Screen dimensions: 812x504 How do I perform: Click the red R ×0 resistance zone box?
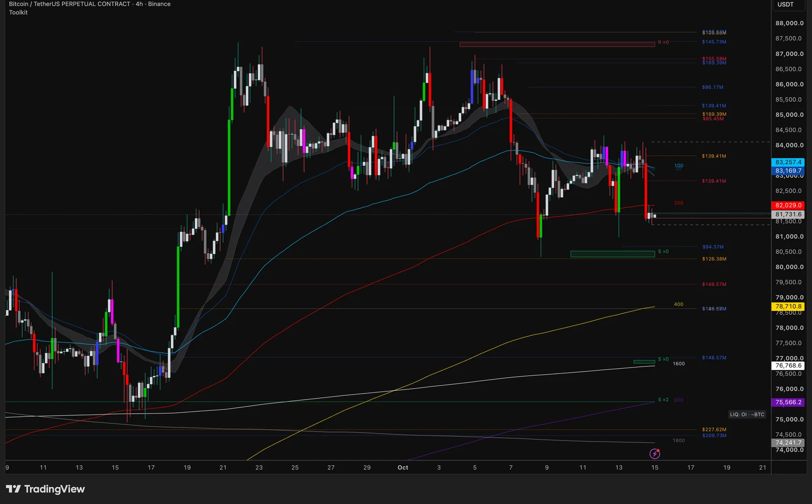tap(557, 45)
